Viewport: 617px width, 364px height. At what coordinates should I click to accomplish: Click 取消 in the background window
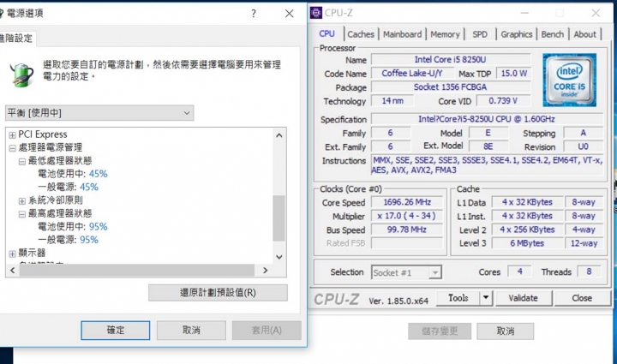pyautogui.click(x=506, y=331)
